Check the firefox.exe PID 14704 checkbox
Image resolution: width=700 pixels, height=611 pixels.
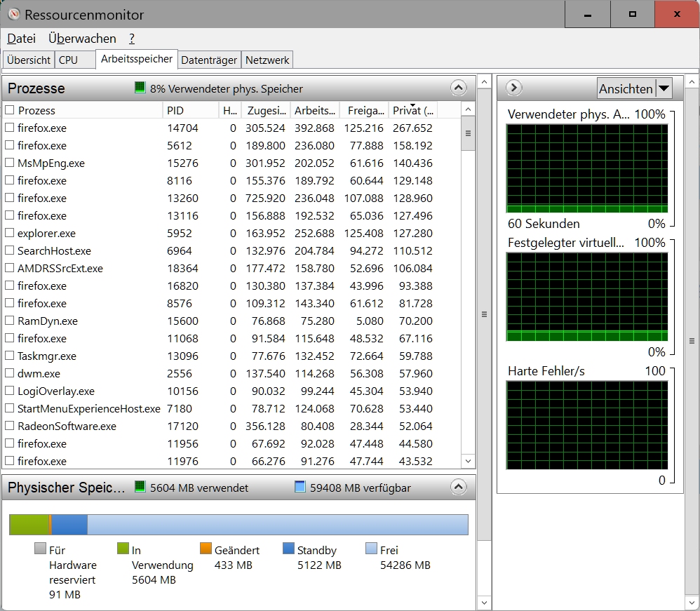click(10, 128)
